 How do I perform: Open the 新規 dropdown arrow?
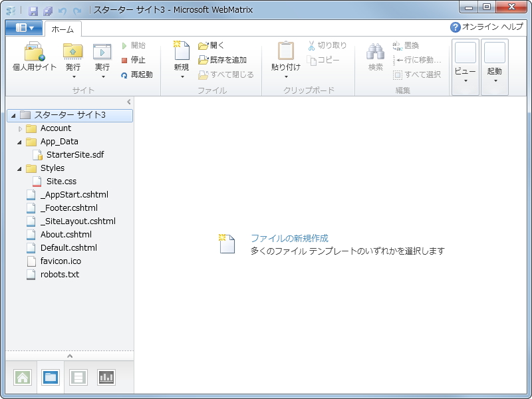(182, 77)
